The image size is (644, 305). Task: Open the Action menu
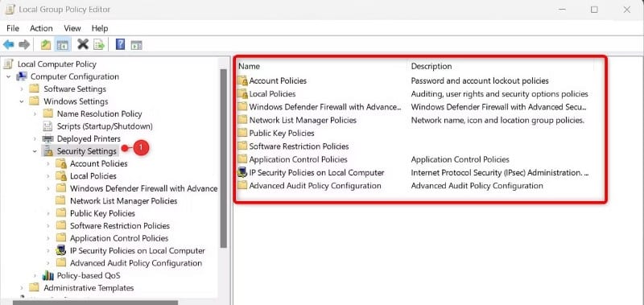click(41, 28)
